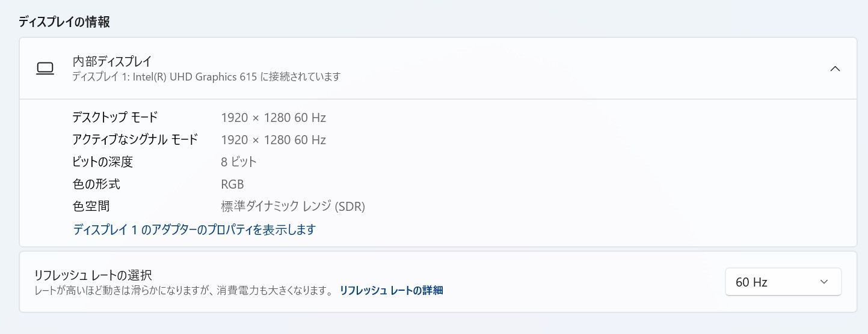
Task: Click the 標準ダイナミック レンジ (SDR) value
Action: pyautogui.click(x=293, y=207)
